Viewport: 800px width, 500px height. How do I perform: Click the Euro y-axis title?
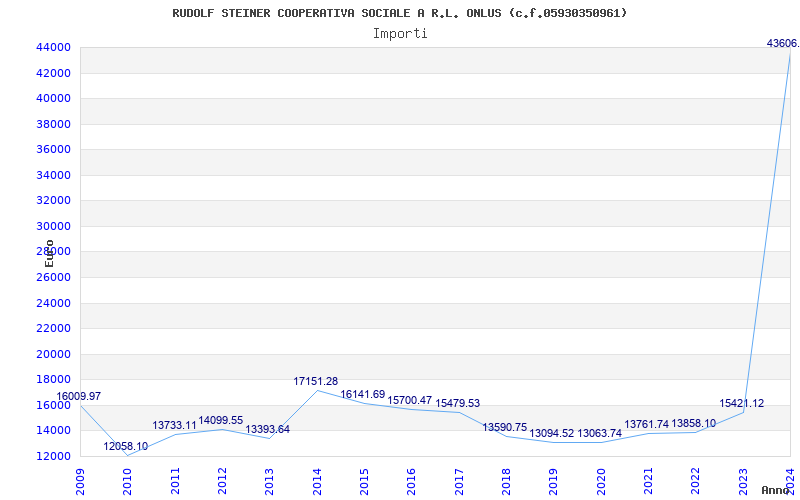point(49,254)
